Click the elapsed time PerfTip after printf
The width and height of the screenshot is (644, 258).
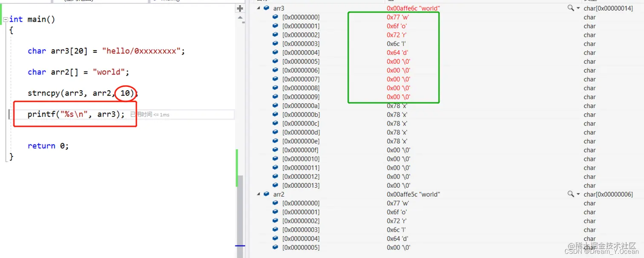coord(149,115)
